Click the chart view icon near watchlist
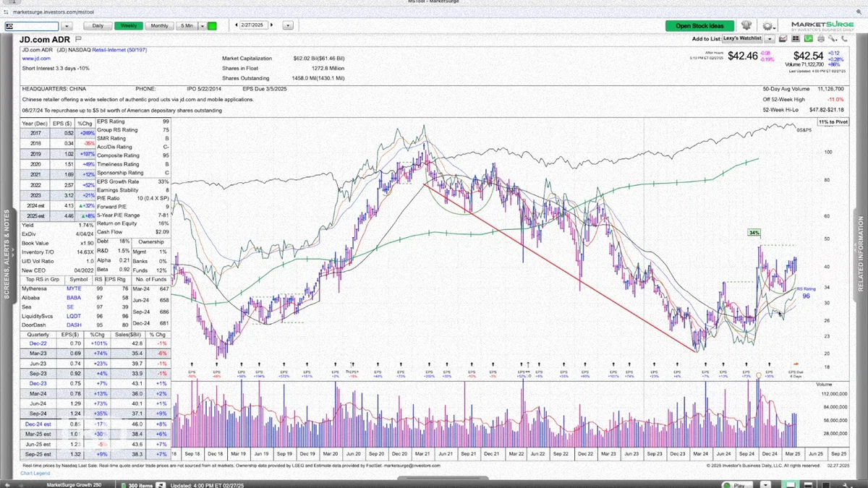868x488 pixels. 783,38
